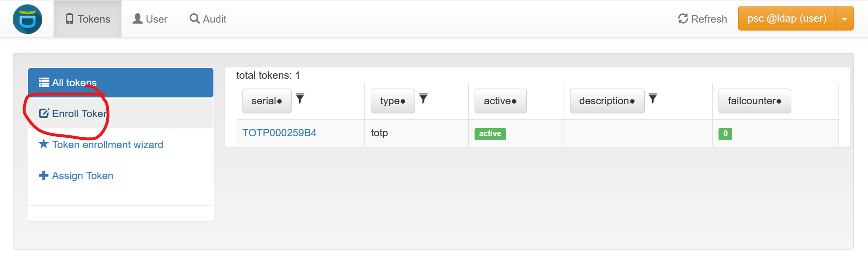
Task: Click the description column filter funnel icon
Action: [x=653, y=99]
